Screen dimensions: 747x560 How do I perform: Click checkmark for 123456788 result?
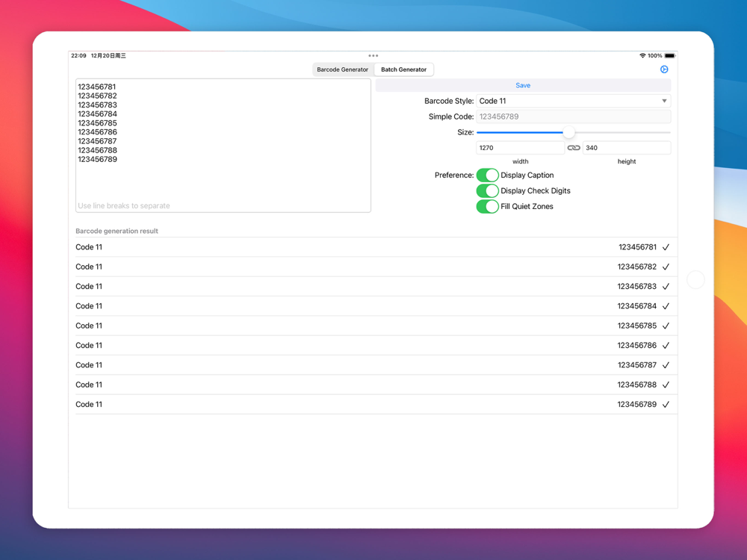666,385
